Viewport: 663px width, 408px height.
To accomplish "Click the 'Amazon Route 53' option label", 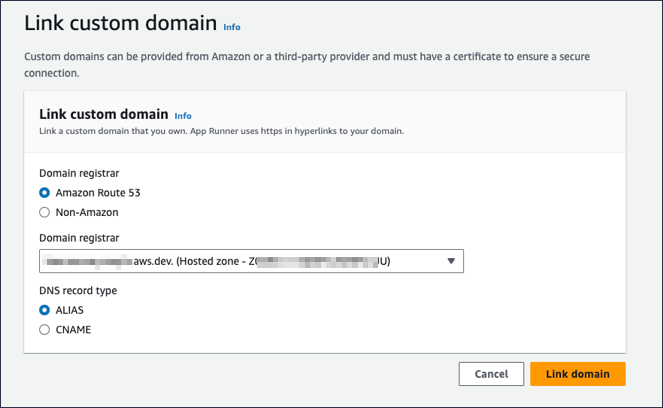I will click(98, 193).
